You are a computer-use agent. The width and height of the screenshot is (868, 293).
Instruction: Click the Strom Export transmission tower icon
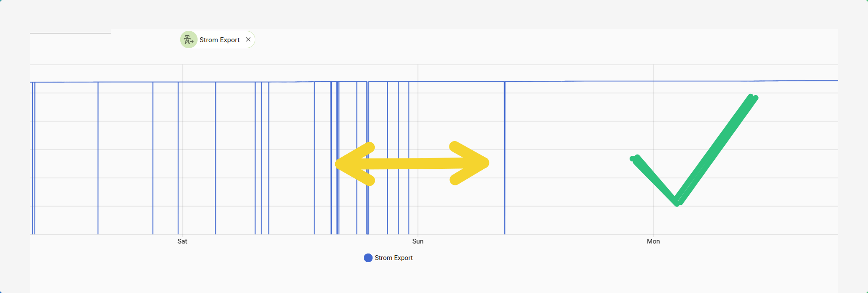click(188, 40)
